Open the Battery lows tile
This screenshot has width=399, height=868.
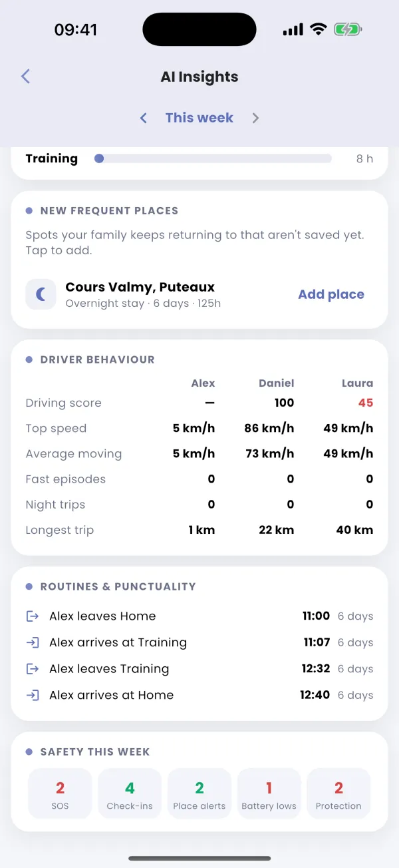pyautogui.click(x=269, y=793)
